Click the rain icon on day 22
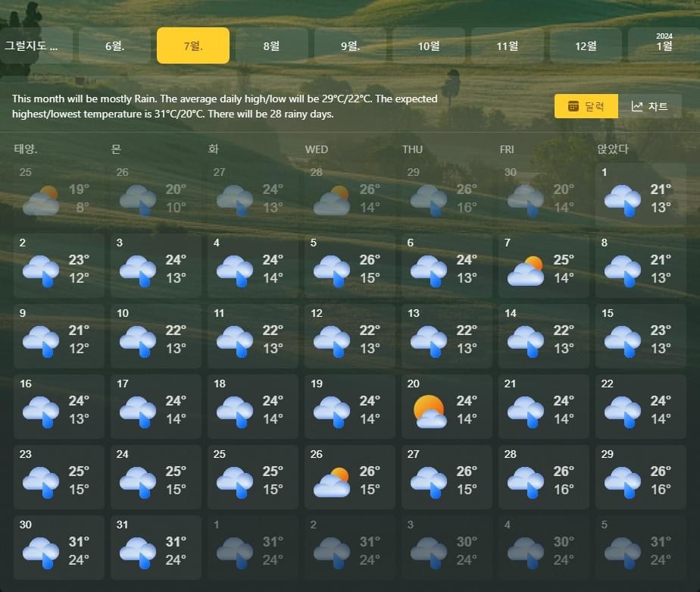This screenshot has height=592, width=700. [x=622, y=412]
